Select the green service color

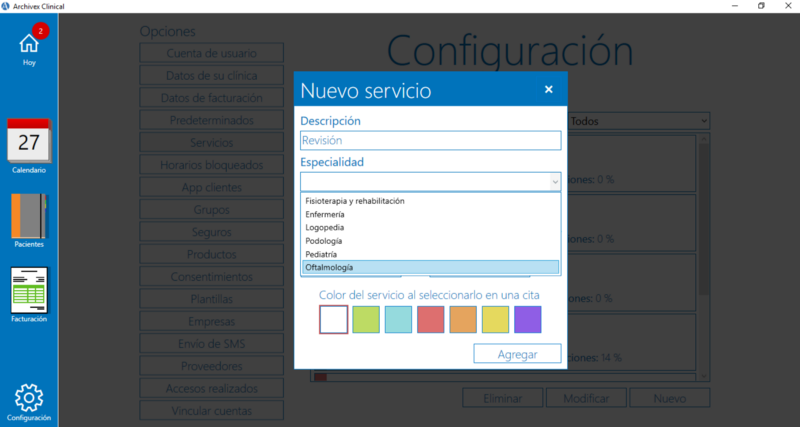pos(366,319)
